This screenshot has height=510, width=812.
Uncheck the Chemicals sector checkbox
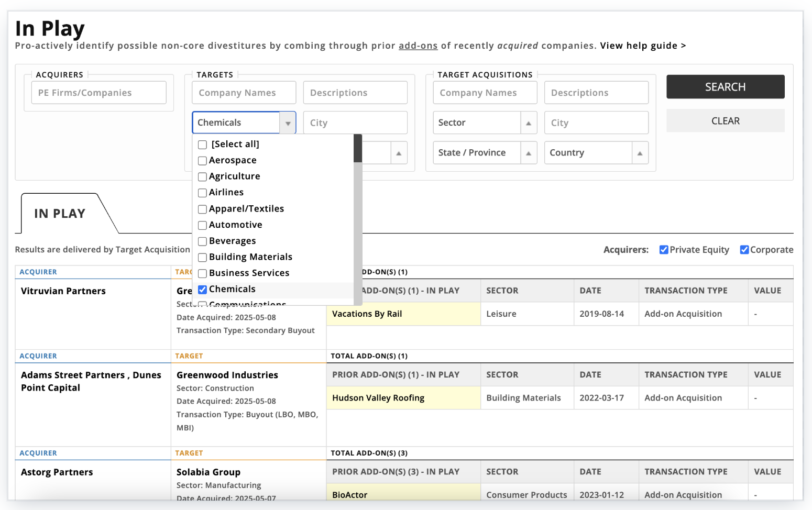click(203, 290)
